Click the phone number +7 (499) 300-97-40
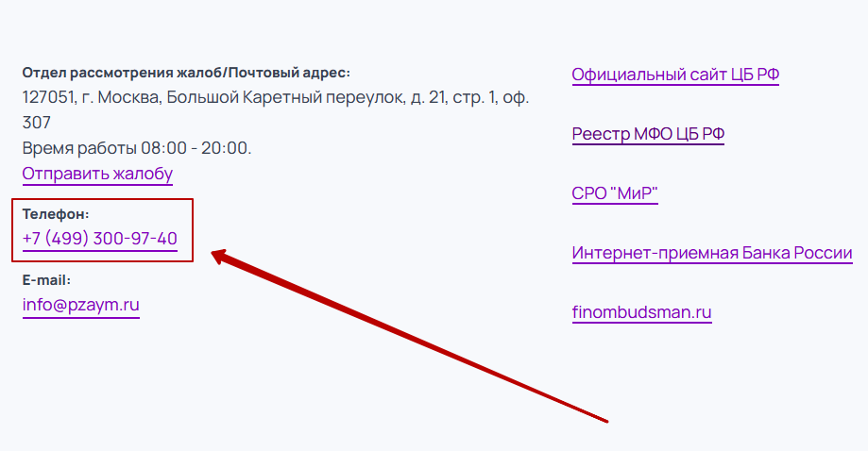The width and height of the screenshot is (868, 451). [99, 239]
